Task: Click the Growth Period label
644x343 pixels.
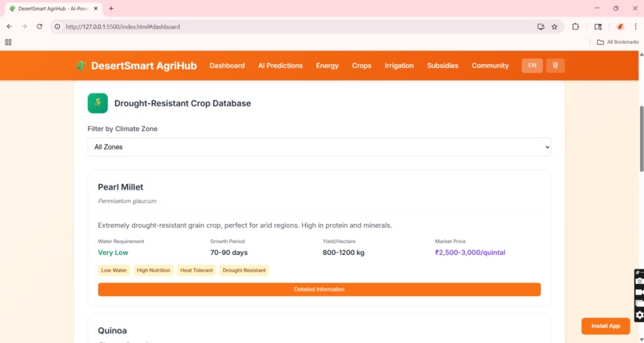Action: [x=227, y=241]
